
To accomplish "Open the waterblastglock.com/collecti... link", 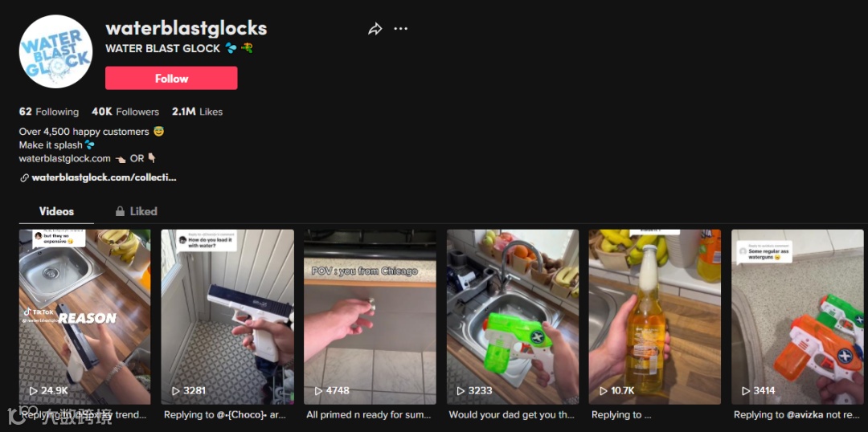I will [x=104, y=178].
